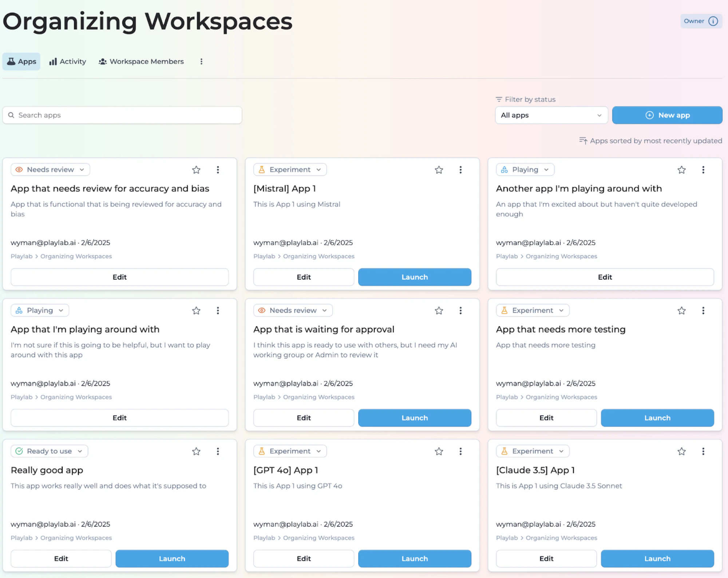Click the Owner info icon
The width and height of the screenshot is (728, 578).
coord(713,21)
